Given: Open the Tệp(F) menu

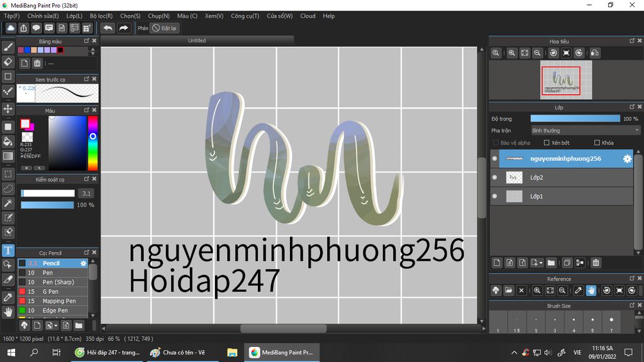Looking at the screenshot, I should pos(11,16).
